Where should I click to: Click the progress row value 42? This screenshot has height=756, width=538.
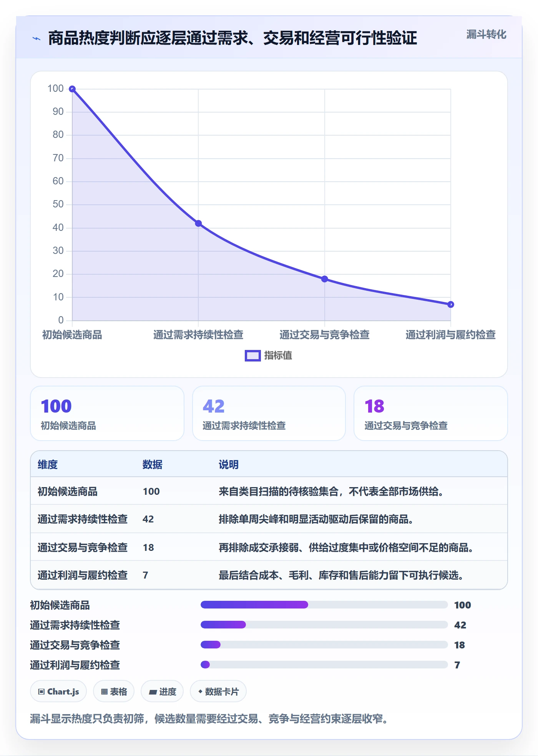click(460, 625)
